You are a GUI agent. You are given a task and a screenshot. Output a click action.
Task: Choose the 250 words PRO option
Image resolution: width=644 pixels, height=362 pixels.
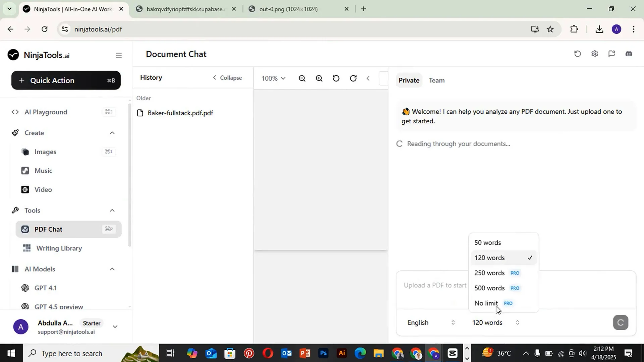point(504,273)
